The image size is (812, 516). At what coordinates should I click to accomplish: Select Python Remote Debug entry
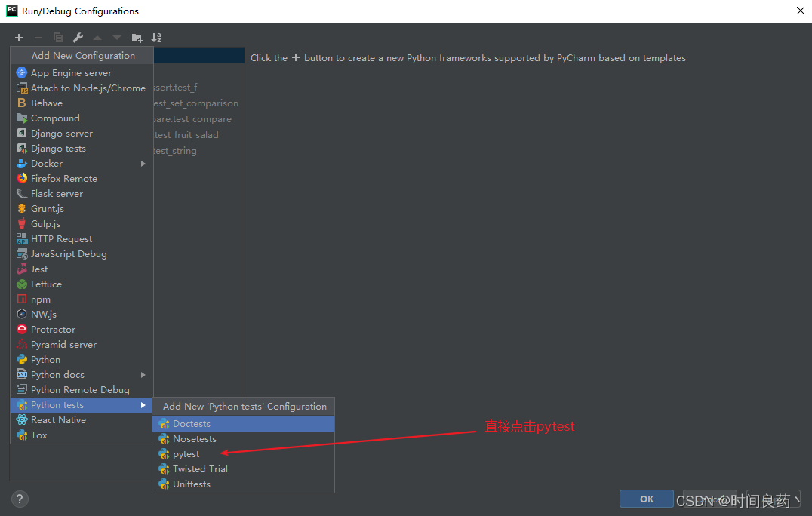pyautogui.click(x=82, y=390)
